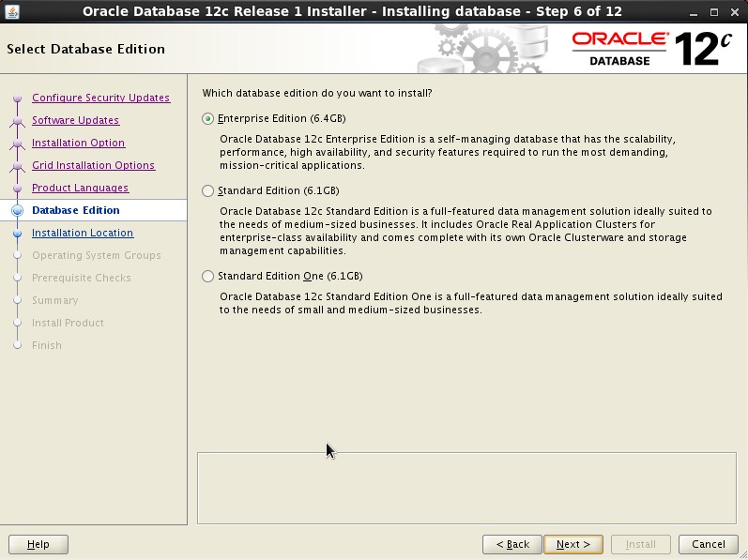Go to Configure Security Updates step
This screenshot has width=748, height=560.
coord(100,98)
